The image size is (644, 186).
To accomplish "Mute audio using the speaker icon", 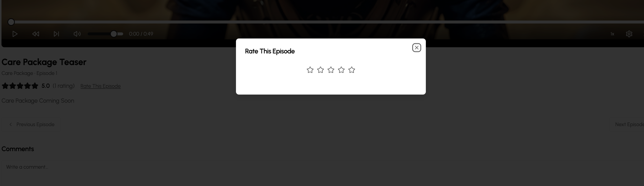I will [77, 34].
